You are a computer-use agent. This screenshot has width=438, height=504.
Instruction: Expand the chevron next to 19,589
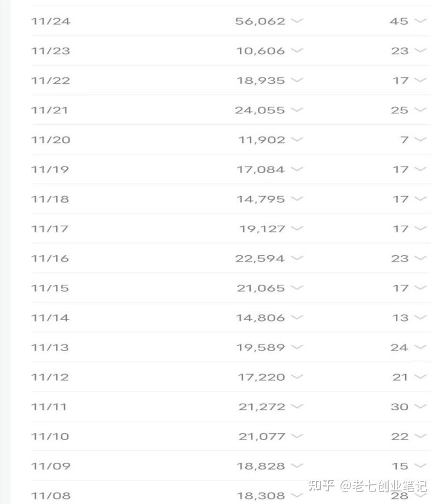(297, 347)
